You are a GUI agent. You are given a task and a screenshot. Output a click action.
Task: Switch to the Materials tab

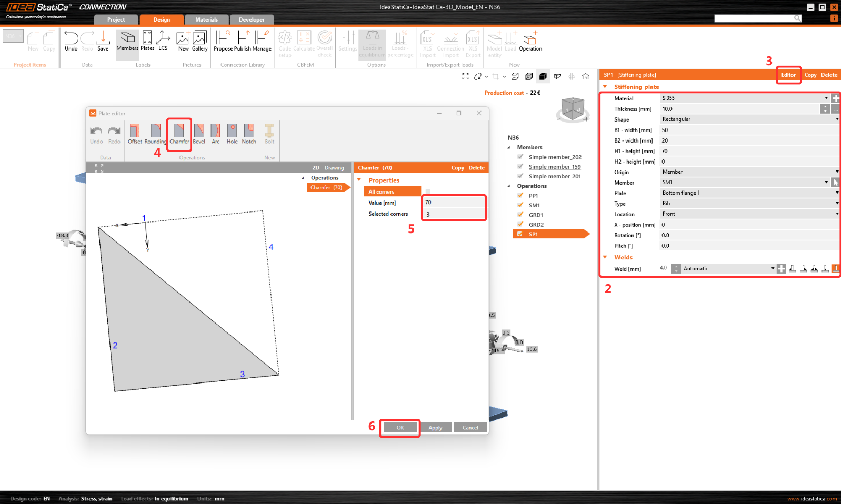click(x=206, y=20)
